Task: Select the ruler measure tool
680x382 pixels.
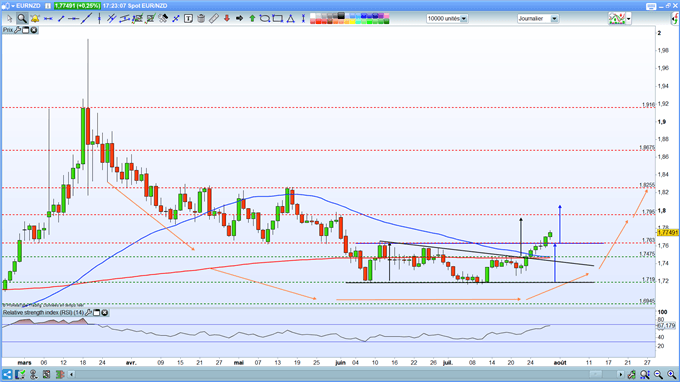Action: point(214,19)
